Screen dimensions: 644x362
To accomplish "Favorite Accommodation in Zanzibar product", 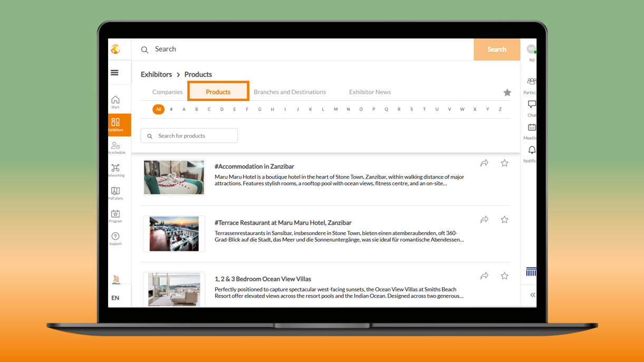I will (504, 163).
